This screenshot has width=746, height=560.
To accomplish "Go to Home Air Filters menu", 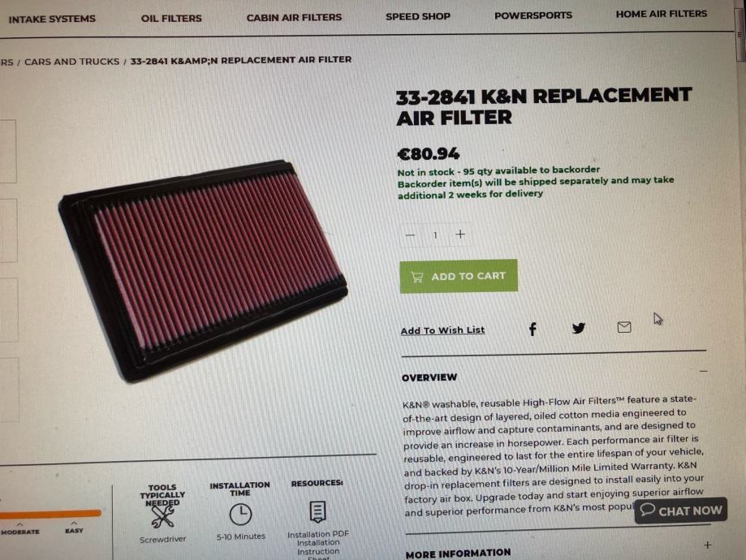I will pos(662,14).
